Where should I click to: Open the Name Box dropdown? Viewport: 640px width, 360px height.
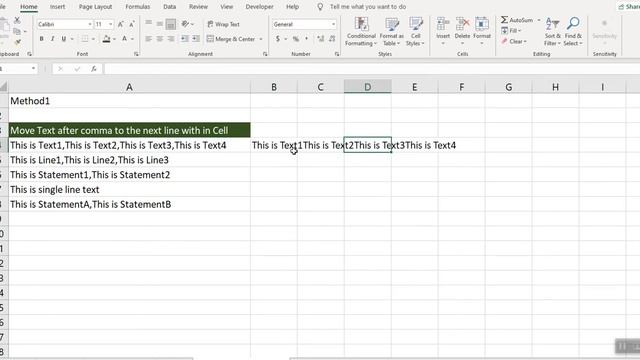coord(33,69)
